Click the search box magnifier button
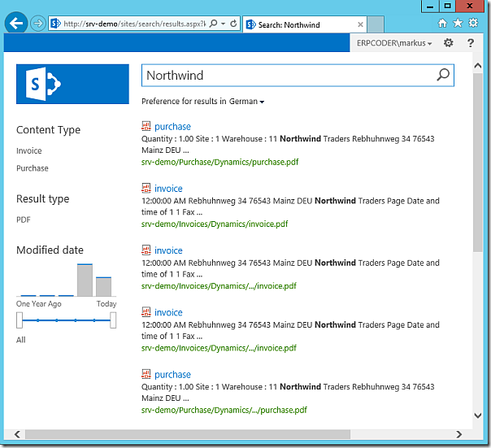The height and width of the screenshot is (448, 491). [443, 75]
